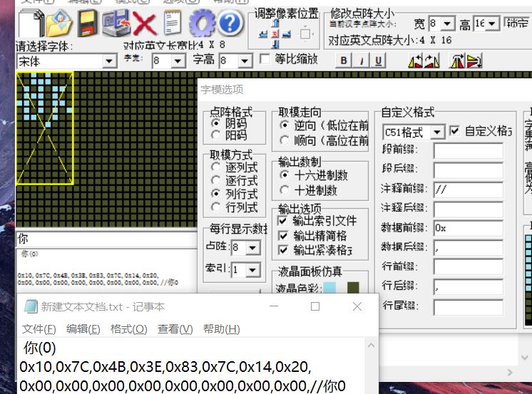Click the save-as disk with arrow icon
This screenshot has height=394, width=532.
[x=116, y=23]
